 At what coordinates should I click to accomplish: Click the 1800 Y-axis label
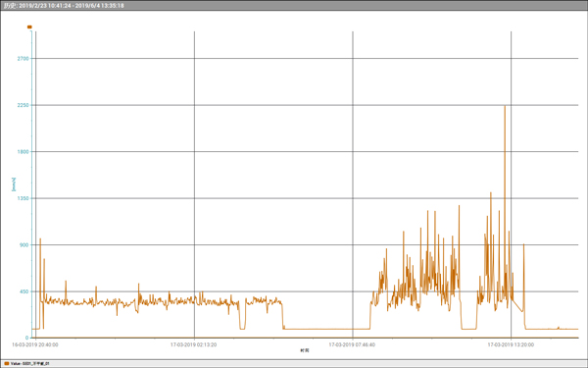23,152
